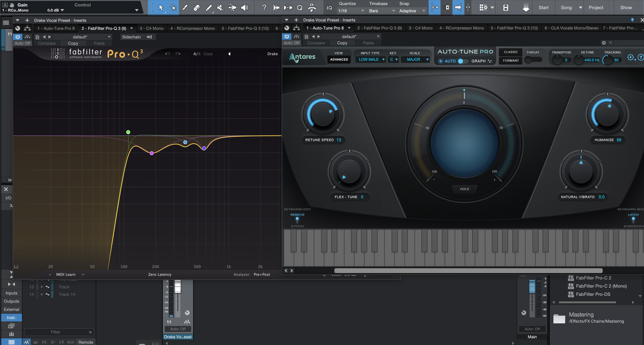Viewport: 644px width, 345px height.
Task: Select the Listen speaker tool
Action: click(x=244, y=8)
